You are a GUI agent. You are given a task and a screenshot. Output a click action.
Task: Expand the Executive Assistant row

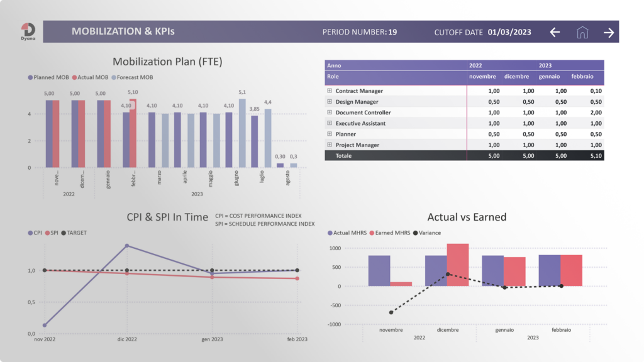(330, 123)
